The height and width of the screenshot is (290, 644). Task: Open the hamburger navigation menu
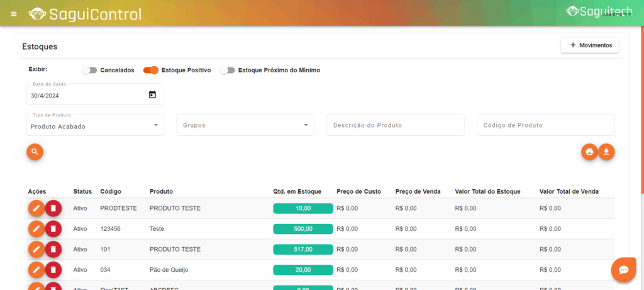14,14
